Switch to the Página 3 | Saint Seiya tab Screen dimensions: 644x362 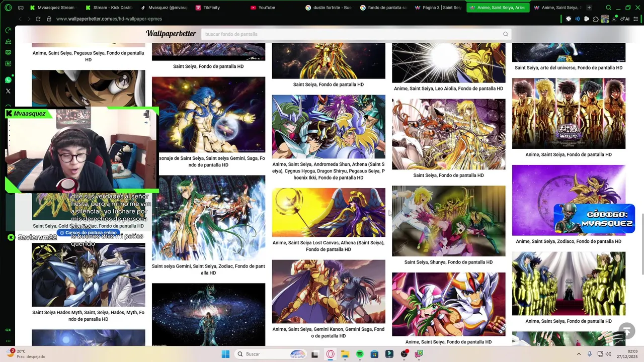pyautogui.click(x=438, y=8)
